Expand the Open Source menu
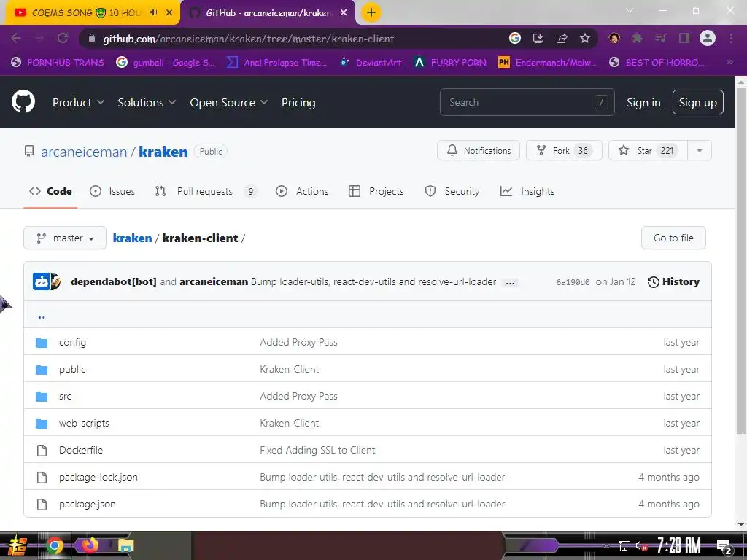Viewport: 747px width, 560px height. click(x=228, y=102)
